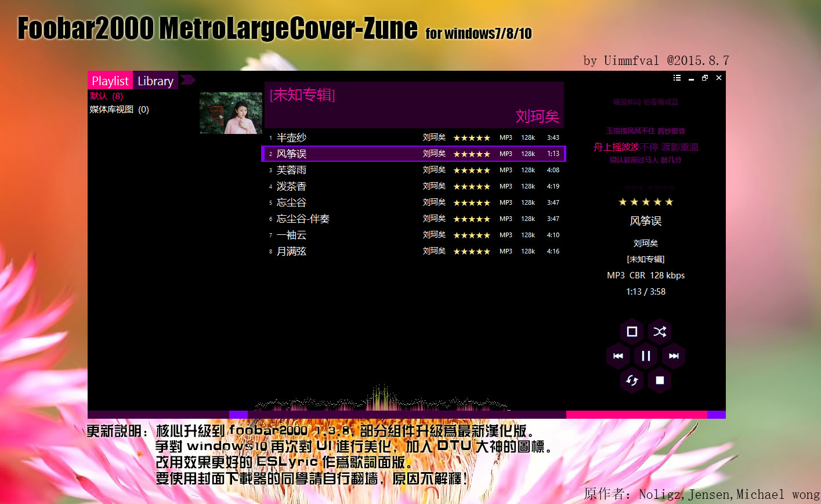Image resolution: width=821 pixels, height=504 pixels.
Task: Select track 5 忘尘谷
Action: tap(414, 202)
